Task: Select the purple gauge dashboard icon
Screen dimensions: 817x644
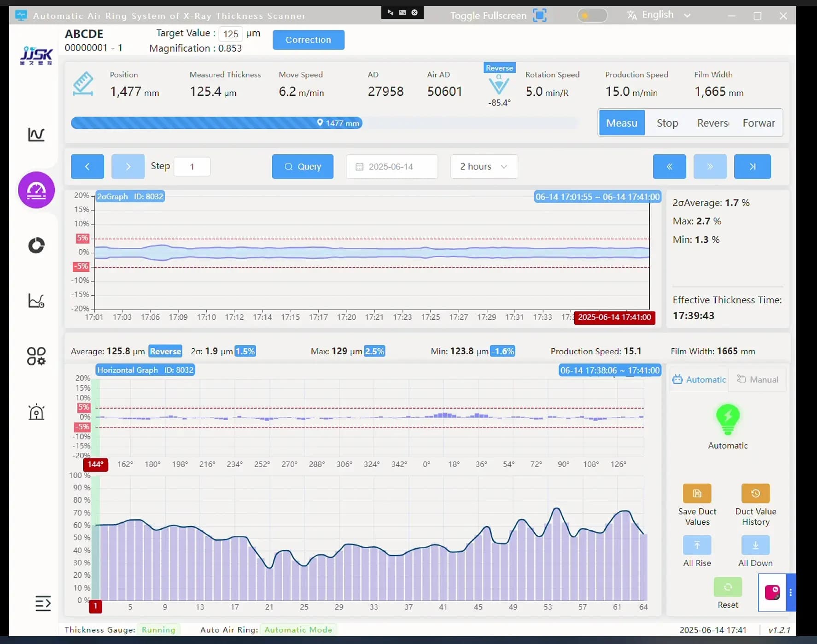Action: (36, 190)
